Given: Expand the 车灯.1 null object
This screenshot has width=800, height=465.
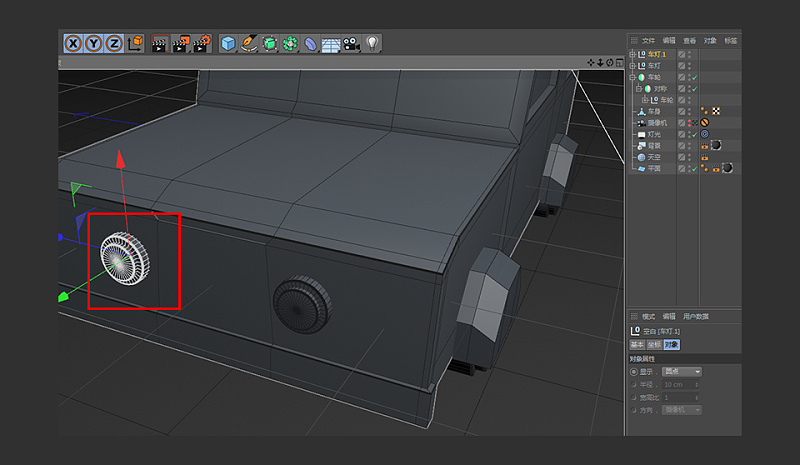Looking at the screenshot, I should pyautogui.click(x=633, y=54).
